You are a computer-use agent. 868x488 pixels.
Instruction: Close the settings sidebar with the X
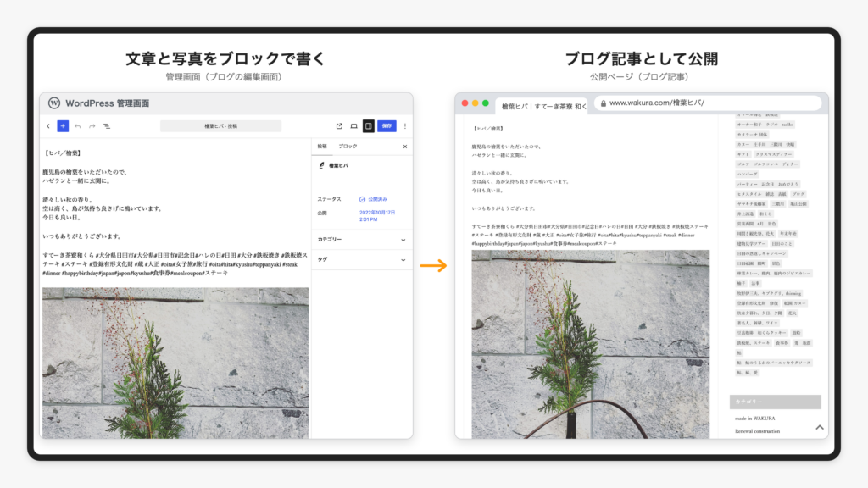coord(405,147)
